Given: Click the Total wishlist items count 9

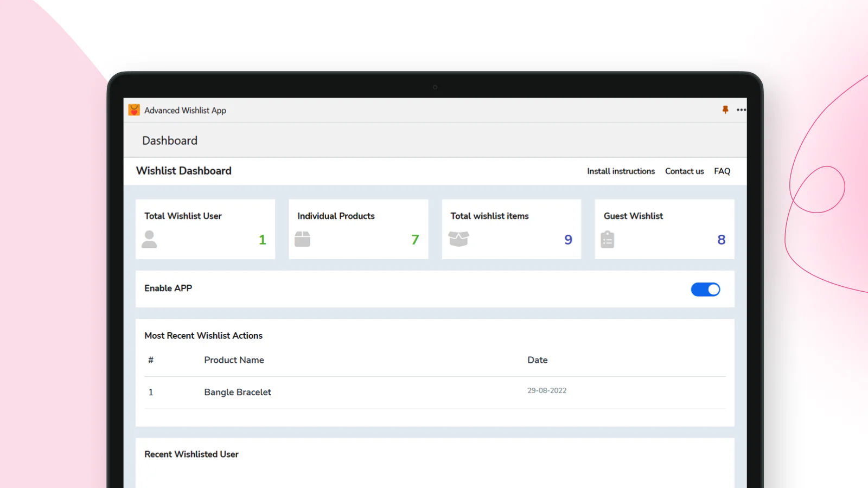Looking at the screenshot, I should tap(568, 240).
